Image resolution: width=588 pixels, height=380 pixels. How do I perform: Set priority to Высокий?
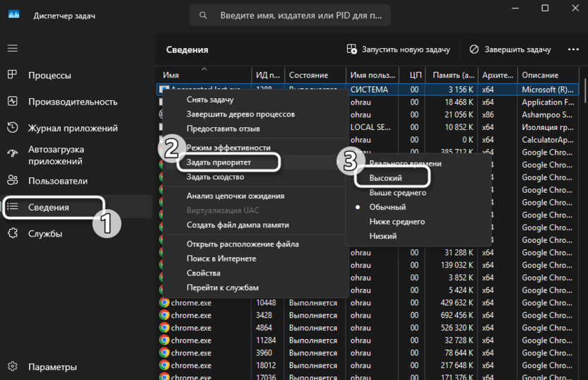tap(386, 179)
